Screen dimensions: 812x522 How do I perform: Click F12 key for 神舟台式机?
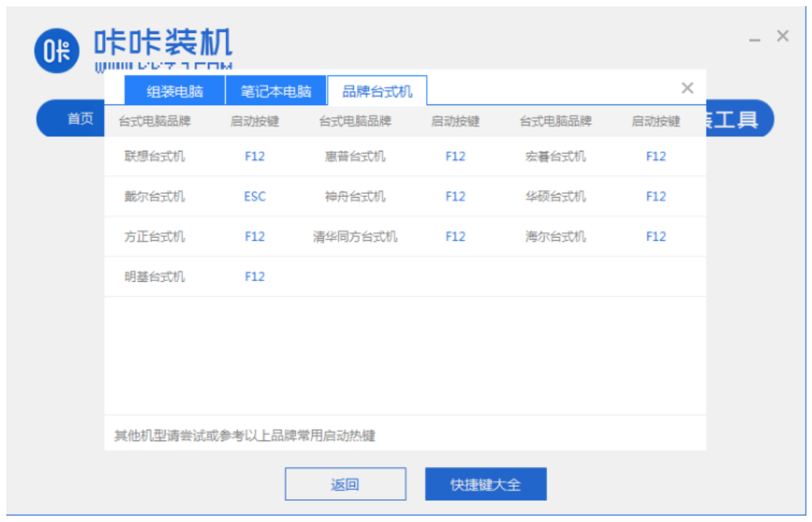click(x=455, y=196)
